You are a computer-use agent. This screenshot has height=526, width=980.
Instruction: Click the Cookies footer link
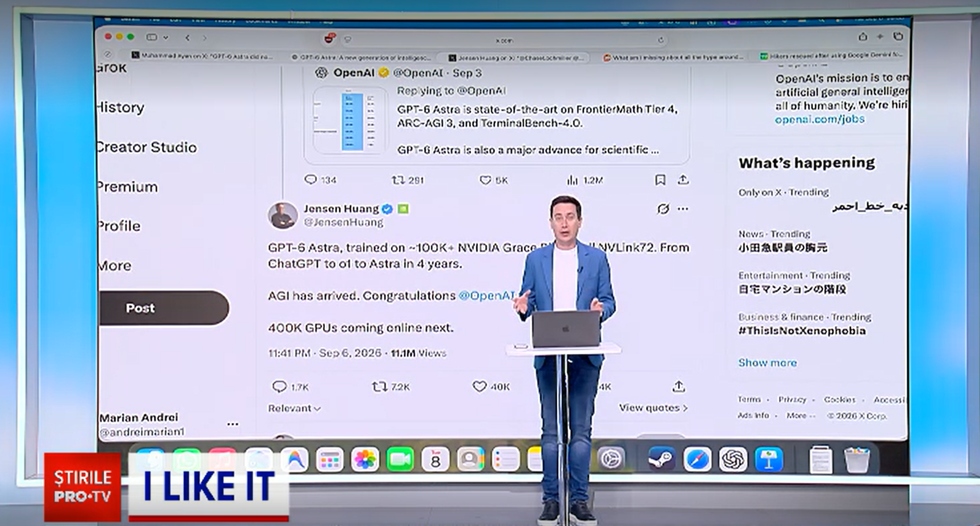[840, 399]
